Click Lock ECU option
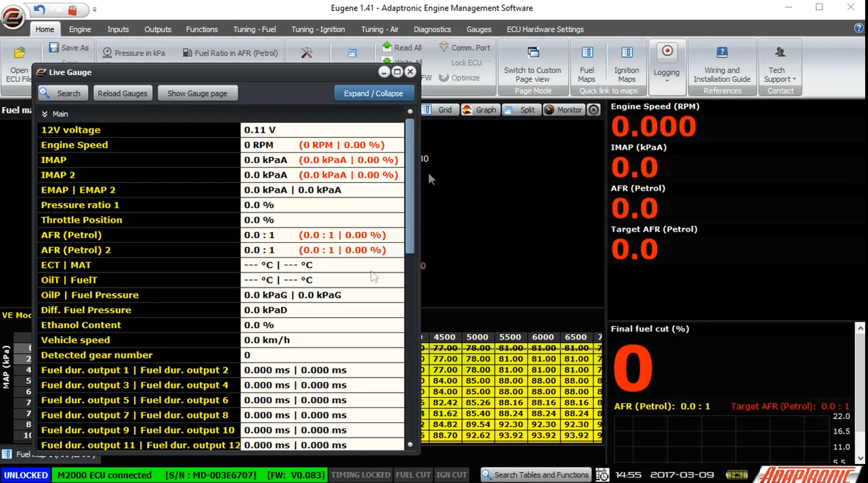Viewport: 868px width, 483px height. (467, 62)
